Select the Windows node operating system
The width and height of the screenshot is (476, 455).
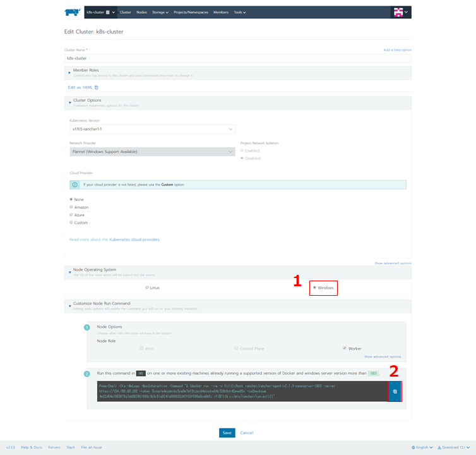coord(314,288)
